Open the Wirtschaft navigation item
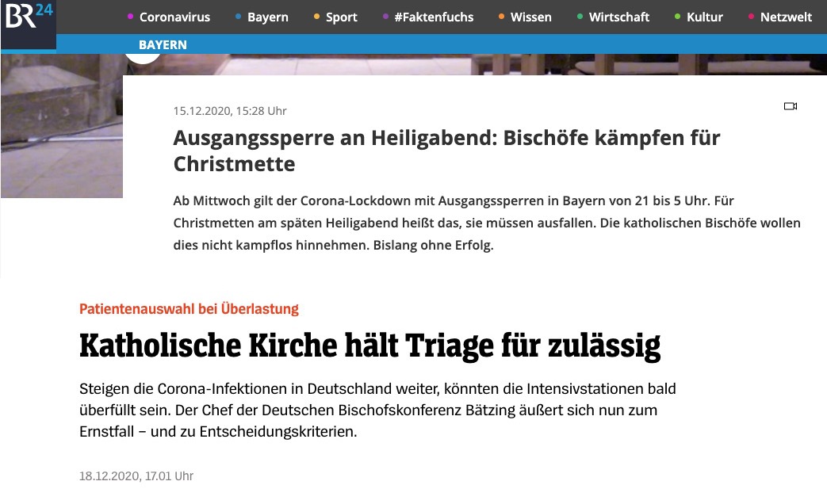This screenshot has height=504, width=827. [618, 17]
